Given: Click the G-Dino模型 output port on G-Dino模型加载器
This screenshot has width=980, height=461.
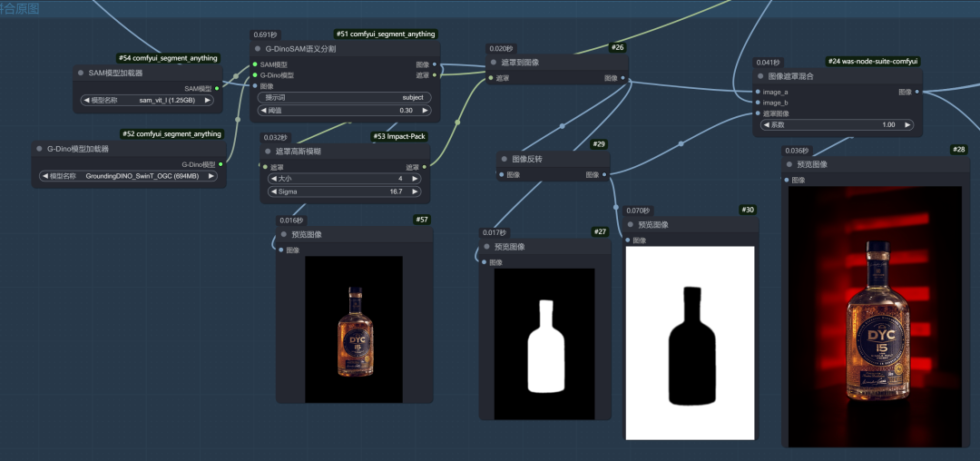Looking at the screenshot, I should (x=220, y=164).
